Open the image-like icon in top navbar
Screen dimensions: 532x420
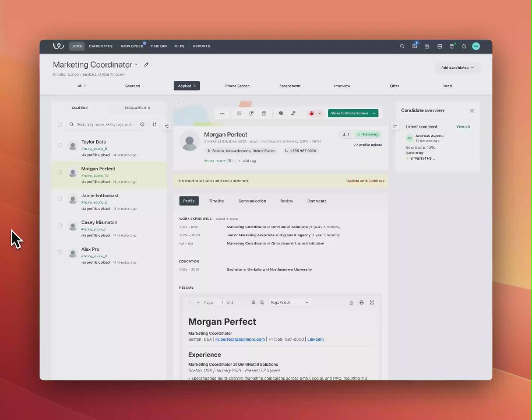(439, 46)
